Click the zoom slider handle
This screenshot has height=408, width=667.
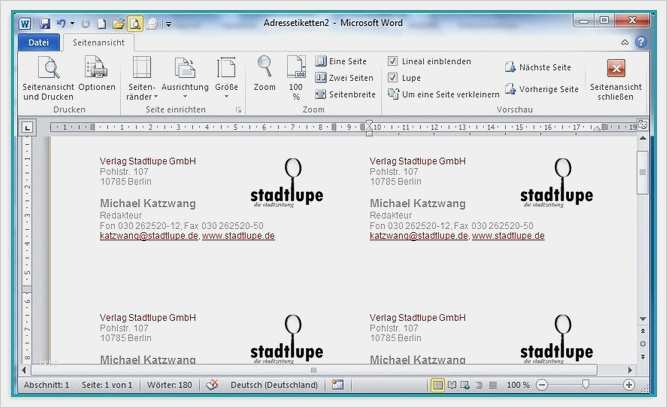pyautogui.click(x=585, y=385)
